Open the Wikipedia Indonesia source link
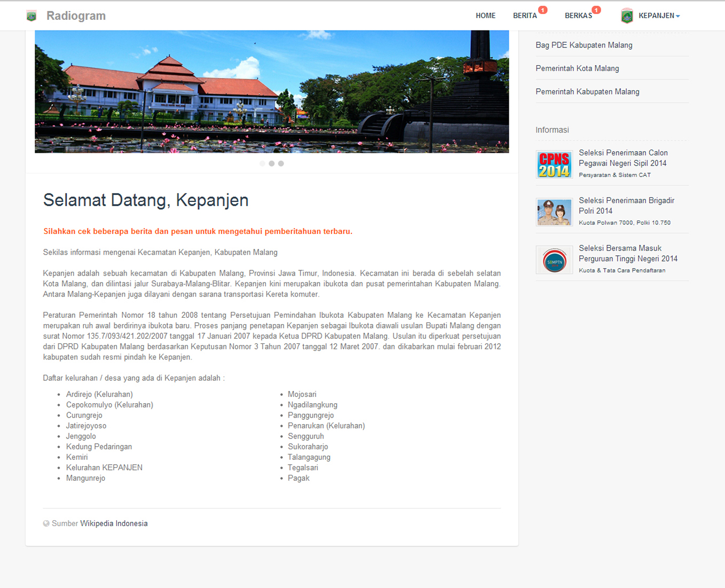Image resolution: width=725 pixels, height=588 pixels. coord(114,523)
